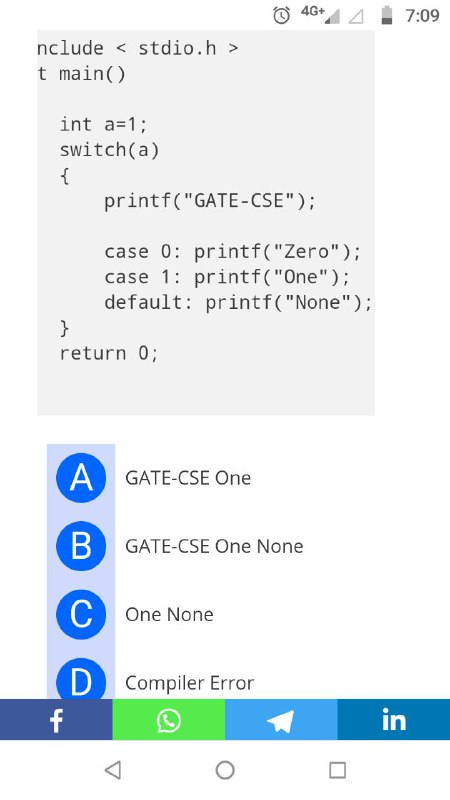Image resolution: width=450 pixels, height=800 pixels.
Task: Share the question on Facebook
Action: 56,720
